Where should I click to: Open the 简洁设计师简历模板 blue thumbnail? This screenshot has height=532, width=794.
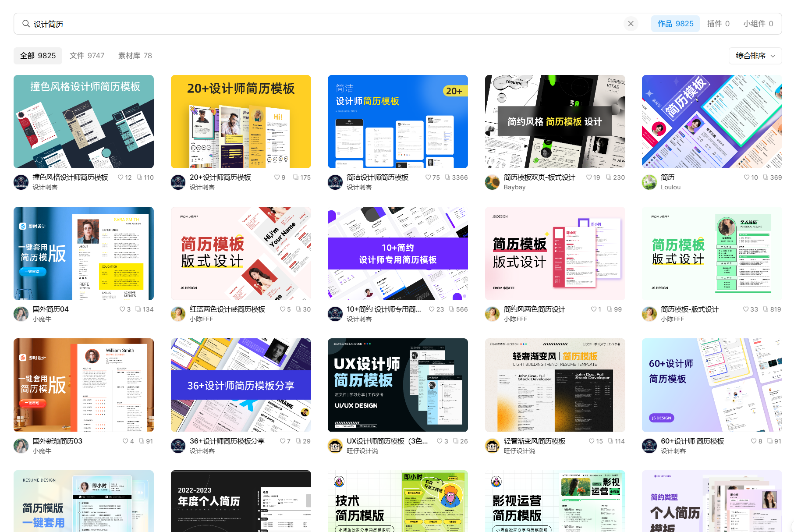[398, 121]
